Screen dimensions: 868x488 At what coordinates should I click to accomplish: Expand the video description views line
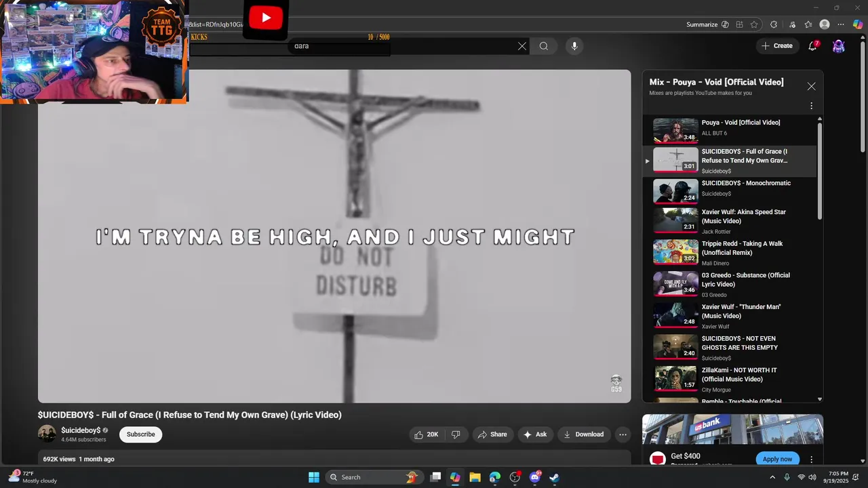[334, 459]
